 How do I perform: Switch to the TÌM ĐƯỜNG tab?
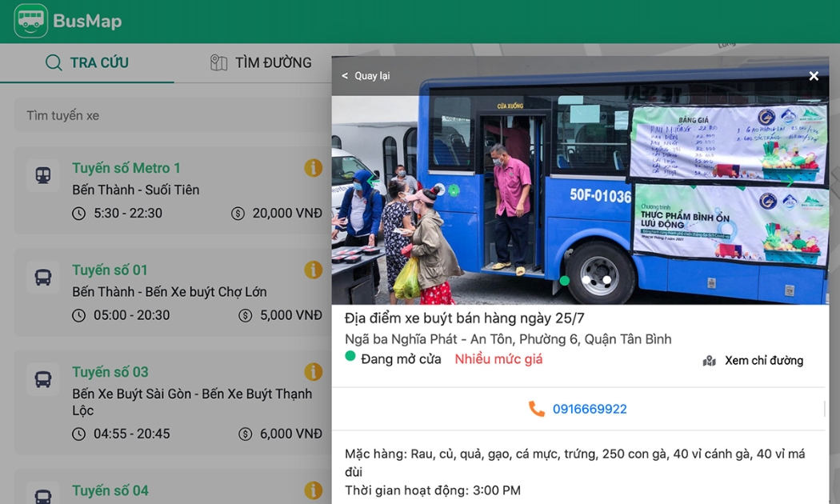point(261,62)
